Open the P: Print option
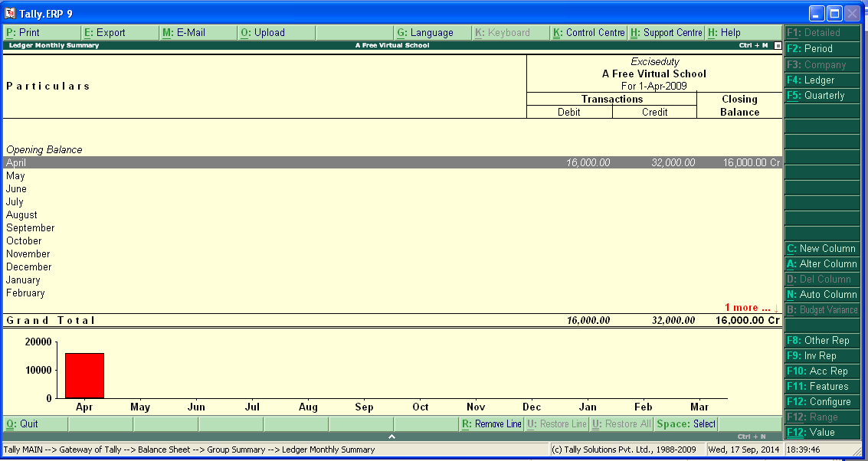The height and width of the screenshot is (461, 868). (42, 33)
